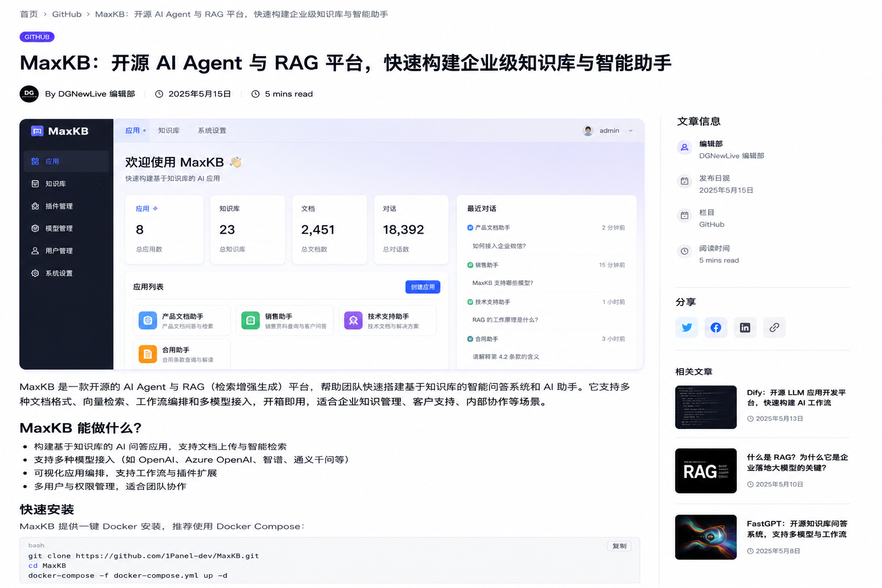
Task: Click the admin user avatar
Action: tap(588, 130)
